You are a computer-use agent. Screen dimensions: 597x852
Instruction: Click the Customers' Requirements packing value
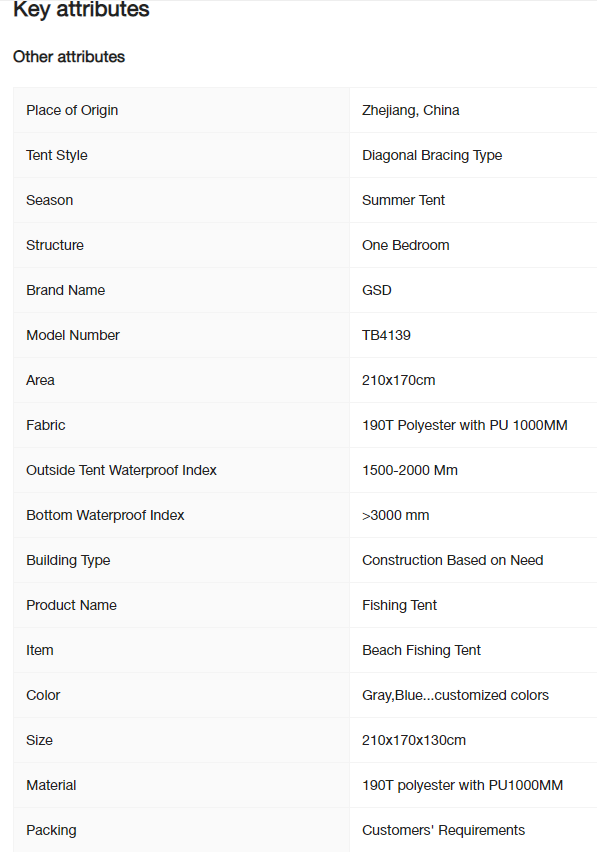click(x=443, y=830)
